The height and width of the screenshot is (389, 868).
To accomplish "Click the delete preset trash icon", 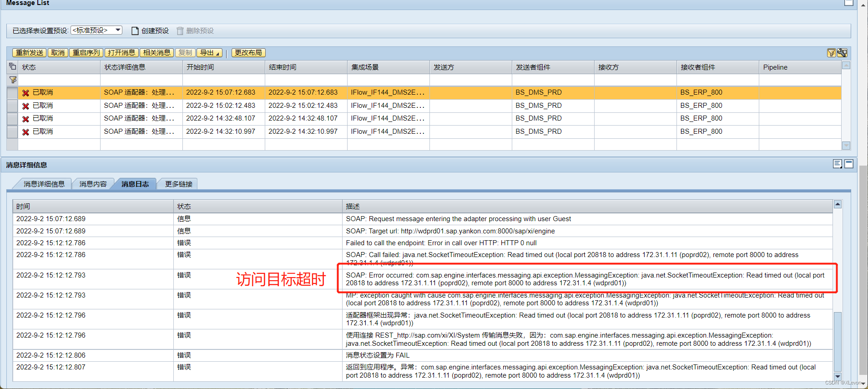I will point(180,31).
